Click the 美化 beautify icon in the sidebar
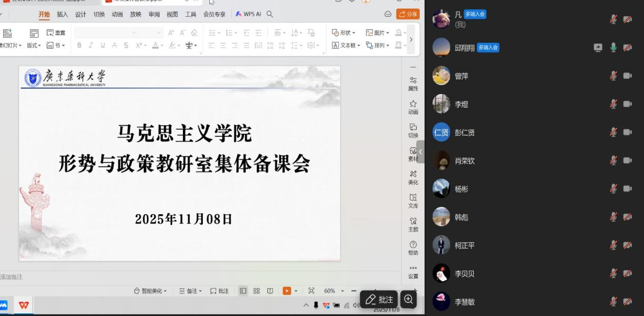Image resolution: width=644 pixels, height=316 pixels. pos(413,177)
